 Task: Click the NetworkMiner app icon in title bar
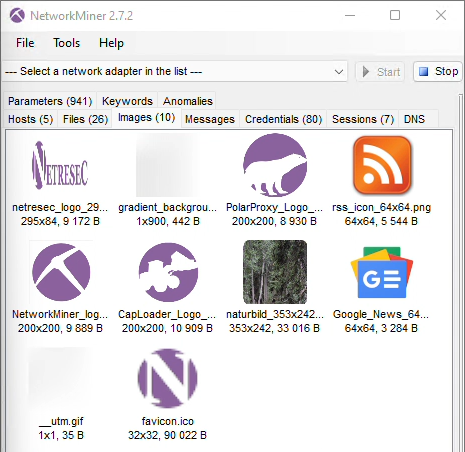coord(17,15)
